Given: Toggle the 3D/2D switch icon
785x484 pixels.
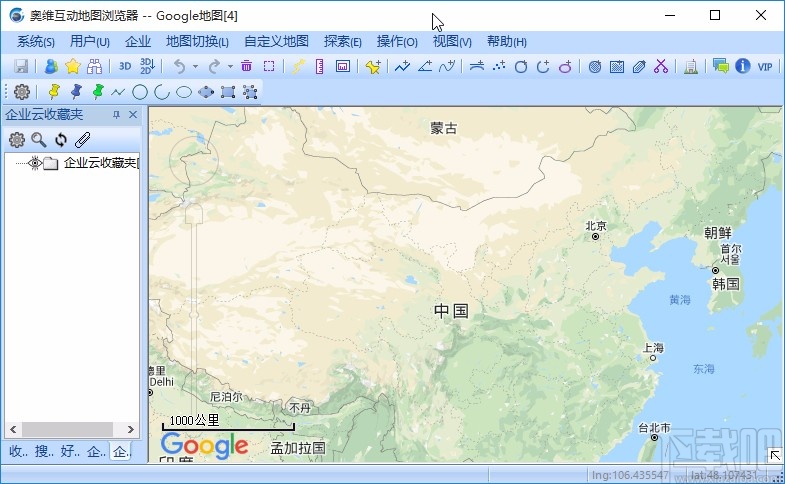Looking at the screenshot, I should click(x=147, y=66).
